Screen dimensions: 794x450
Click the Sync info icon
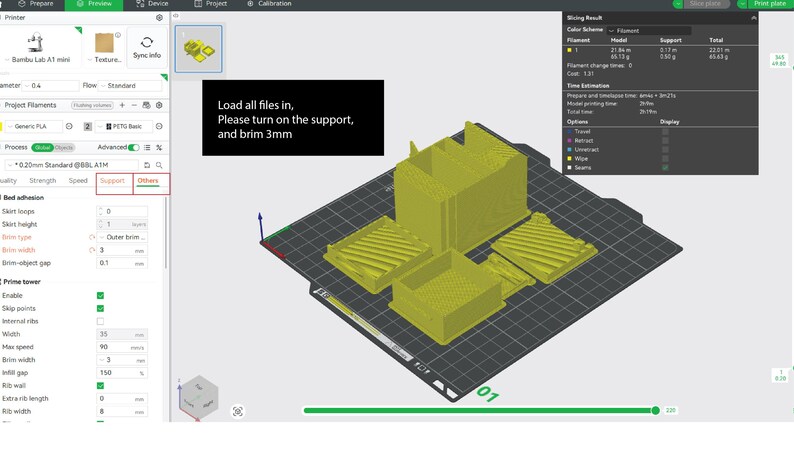coord(147,43)
